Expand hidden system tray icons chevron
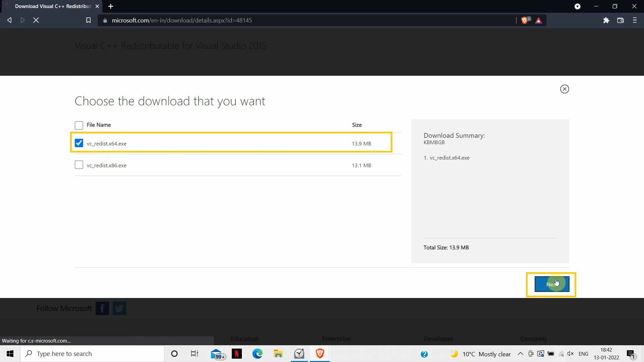The width and height of the screenshot is (644, 362). pyautogui.click(x=520, y=354)
